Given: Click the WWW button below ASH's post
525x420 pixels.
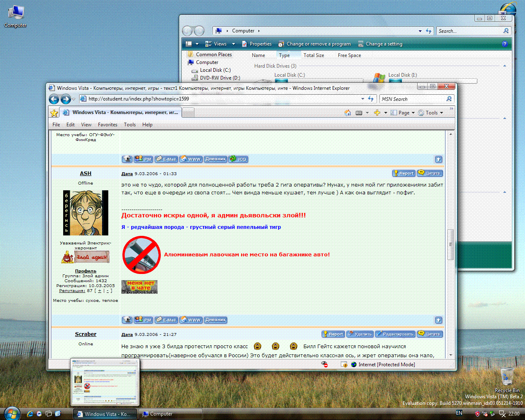Looking at the screenshot, I should pos(191,320).
